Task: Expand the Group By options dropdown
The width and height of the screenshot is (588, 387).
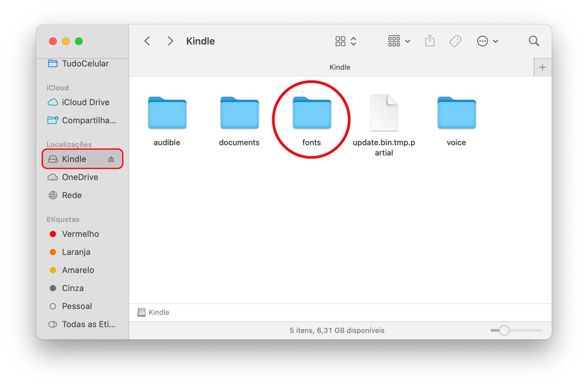Action: (x=399, y=41)
